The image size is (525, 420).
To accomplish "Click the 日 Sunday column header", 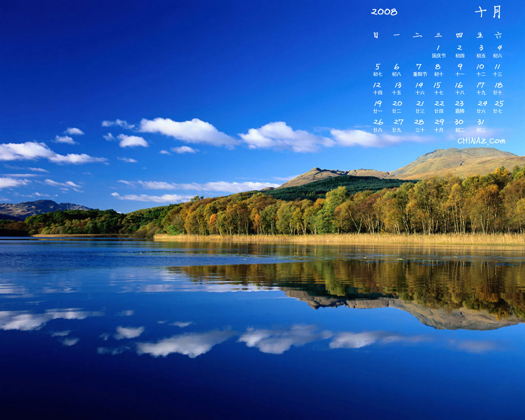I will click(x=376, y=35).
